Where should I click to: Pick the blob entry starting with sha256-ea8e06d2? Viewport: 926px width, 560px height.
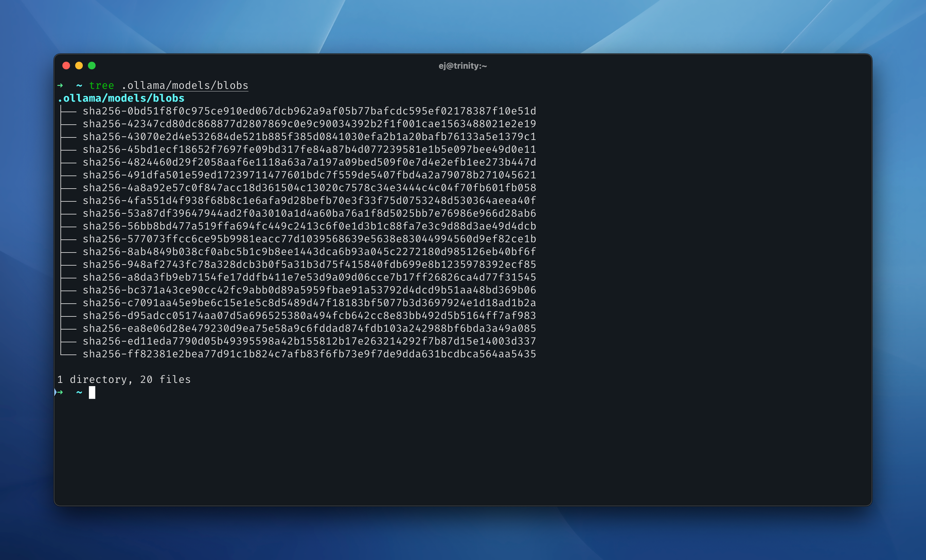309,328
